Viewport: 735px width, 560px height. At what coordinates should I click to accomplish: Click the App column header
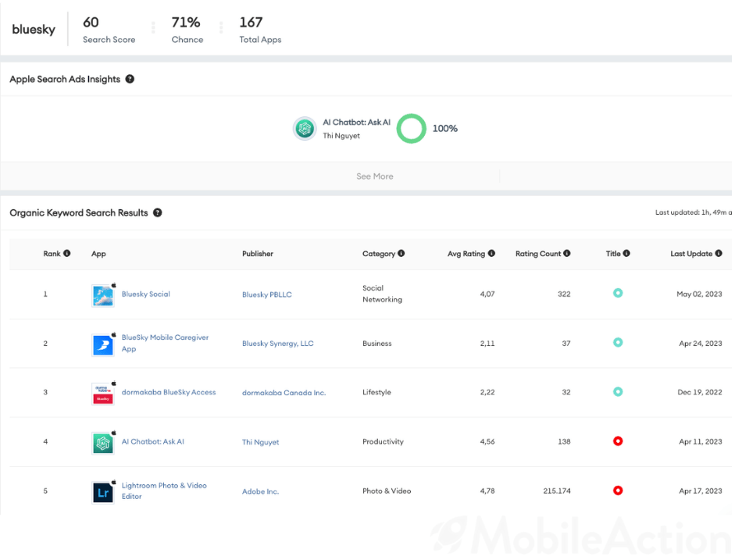point(98,254)
